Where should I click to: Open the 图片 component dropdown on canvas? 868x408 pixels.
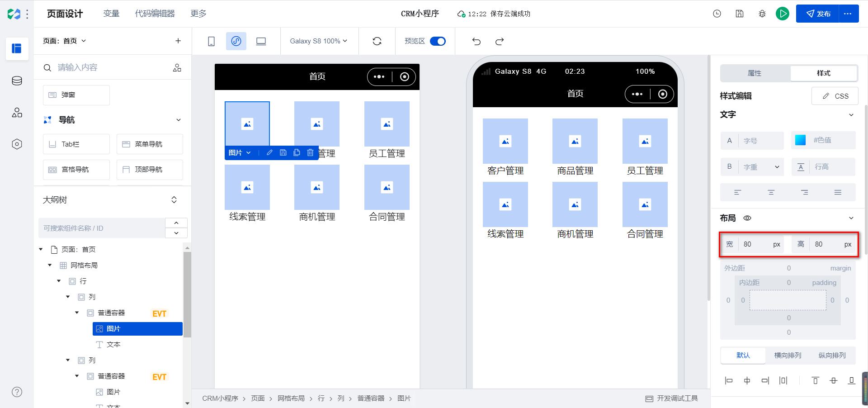point(240,152)
